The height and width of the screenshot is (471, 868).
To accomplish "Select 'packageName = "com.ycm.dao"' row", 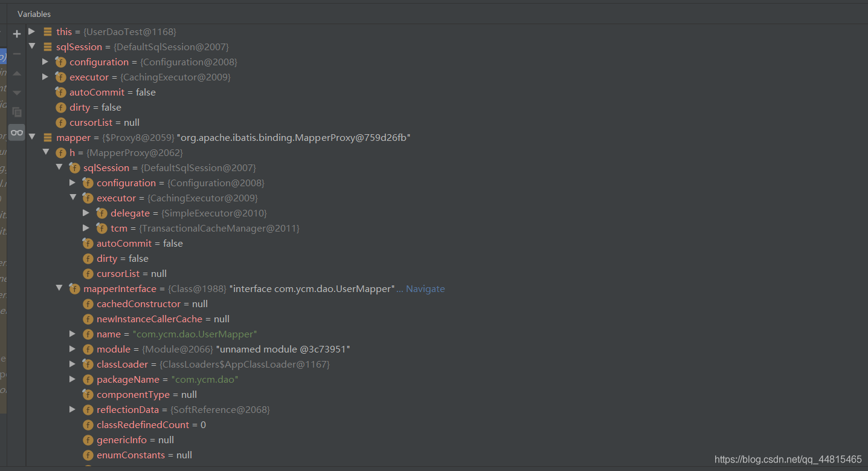I will tap(447, 379).
